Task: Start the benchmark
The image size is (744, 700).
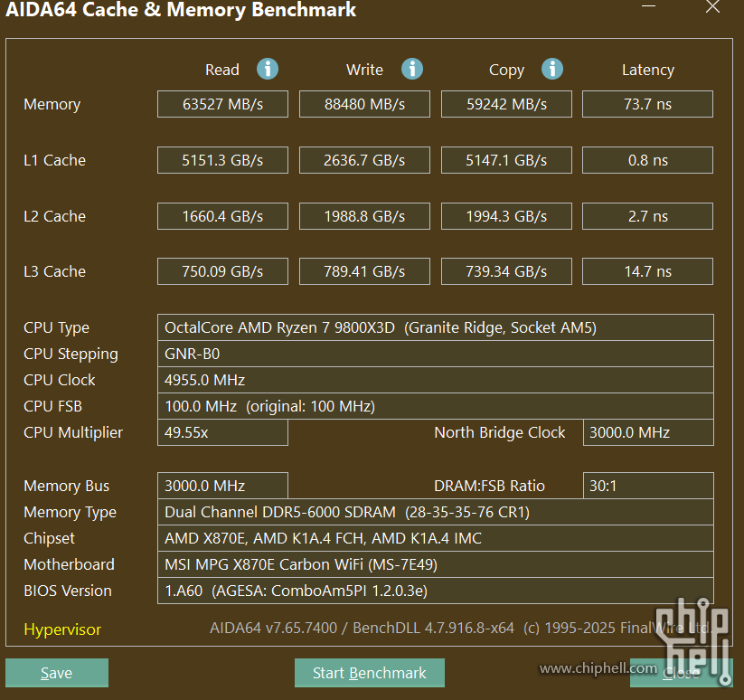Action: (370, 673)
